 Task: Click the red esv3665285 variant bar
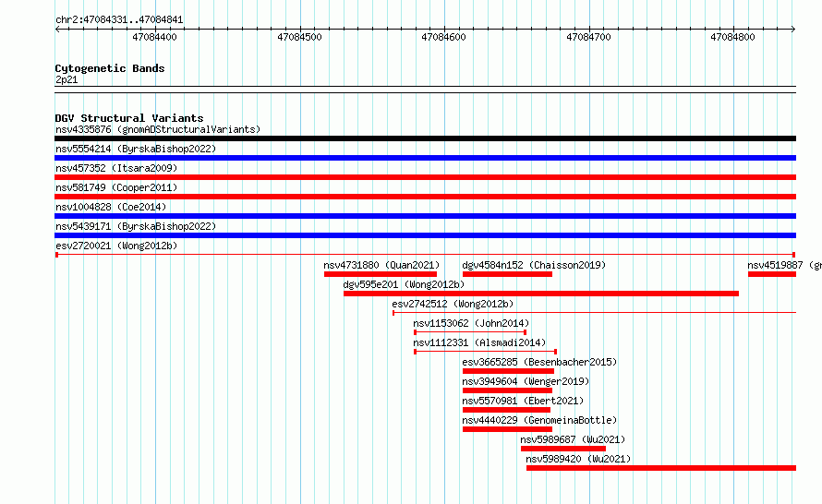tap(509, 371)
